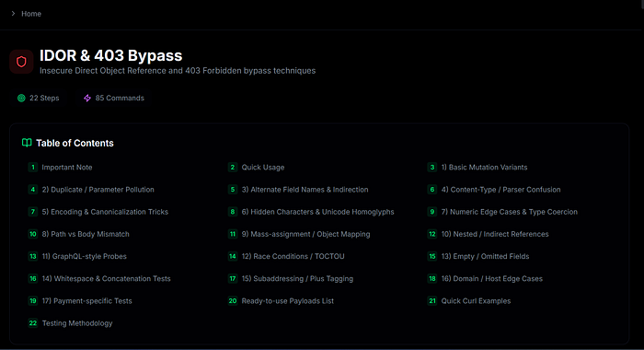Click the number 5 badge
The width and height of the screenshot is (644, 350).
click(233, 190)
